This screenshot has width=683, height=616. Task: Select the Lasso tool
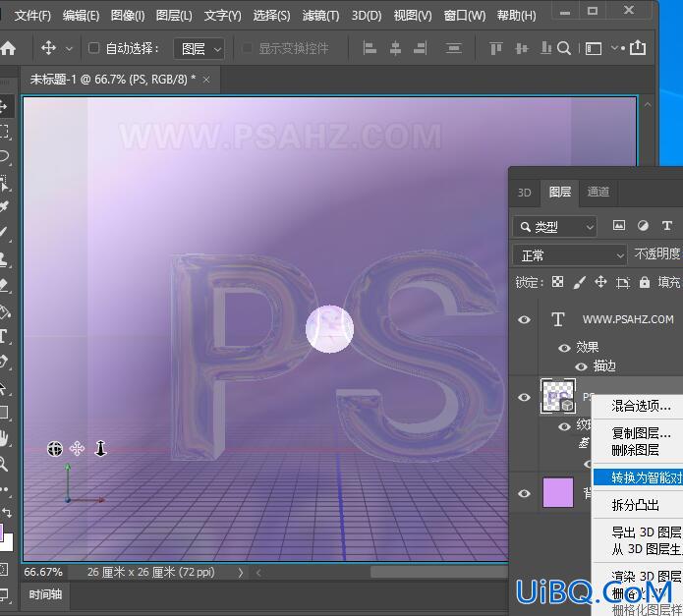click(x=4, y=156)
